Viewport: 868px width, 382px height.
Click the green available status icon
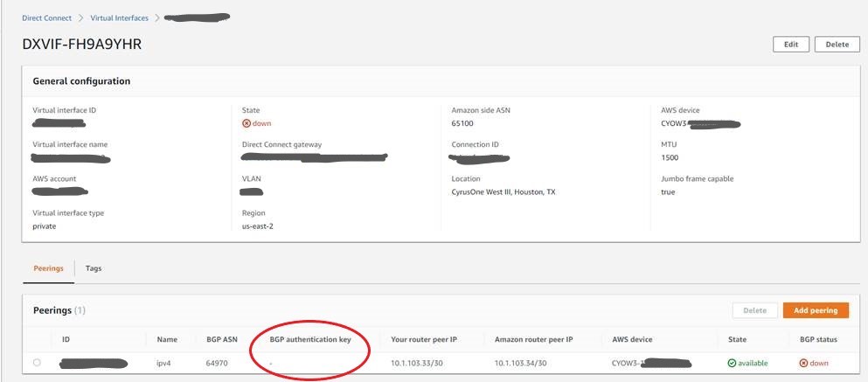(732, 363)
